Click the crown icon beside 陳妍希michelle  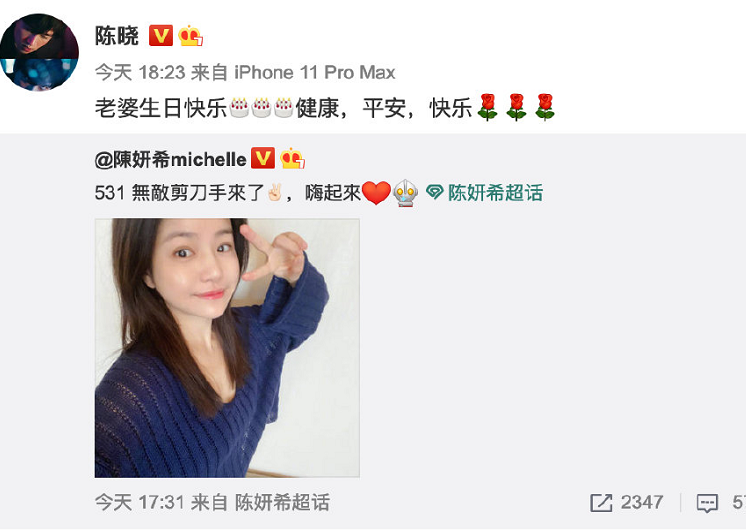point(293,158)
